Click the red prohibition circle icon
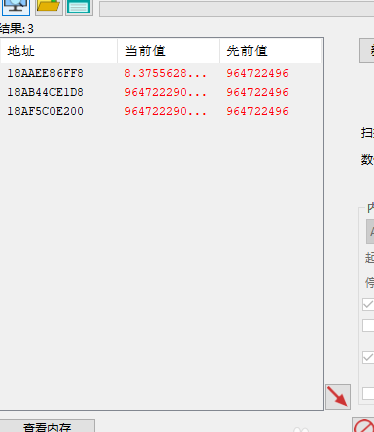Viewport: 374px width, 432px height. click(364, 426)
